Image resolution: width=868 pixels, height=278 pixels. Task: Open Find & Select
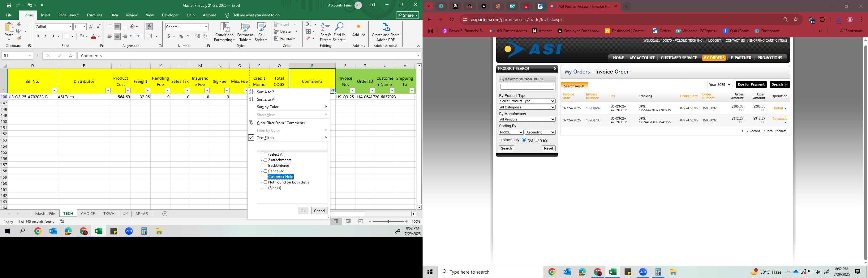339,32
